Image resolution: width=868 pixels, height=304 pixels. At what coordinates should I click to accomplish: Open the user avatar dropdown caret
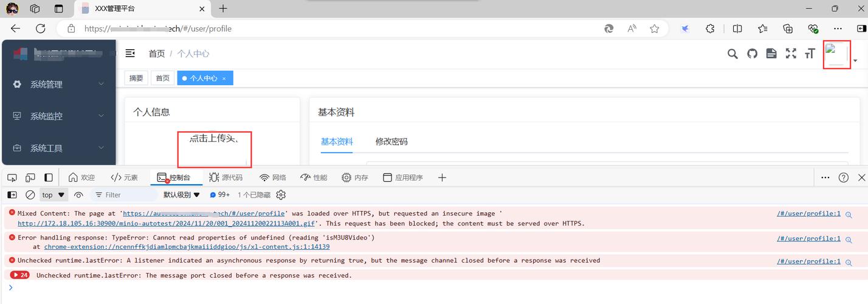[x=855, y=61]
